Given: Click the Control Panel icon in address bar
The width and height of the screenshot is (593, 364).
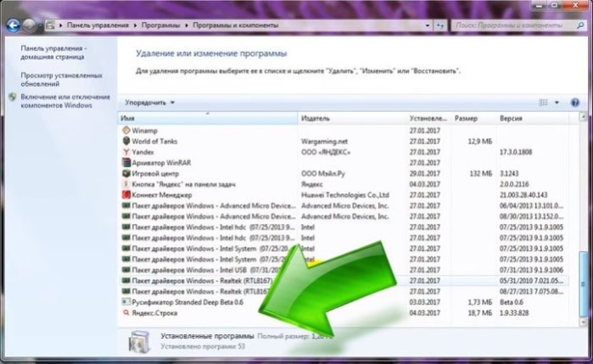Looking at the screenshot, I should pos(50,25).
